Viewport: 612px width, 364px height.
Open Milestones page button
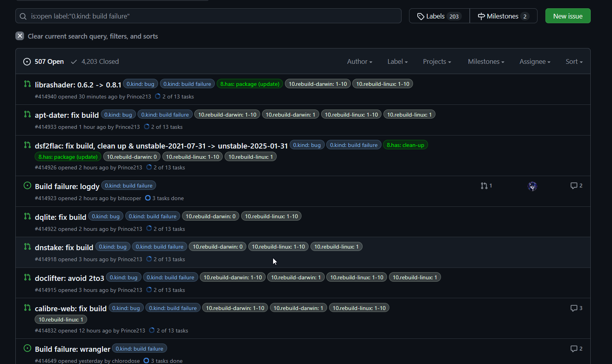504,16
